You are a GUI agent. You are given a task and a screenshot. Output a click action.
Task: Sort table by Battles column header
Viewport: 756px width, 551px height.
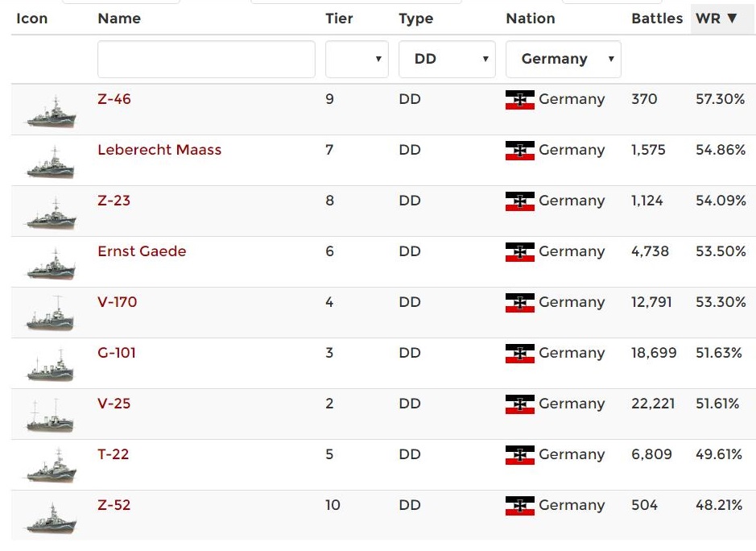[x=656, y=19]
